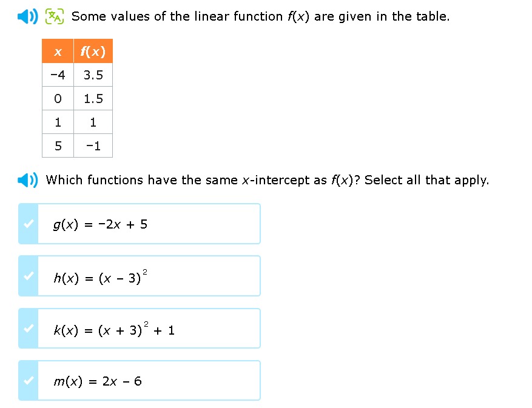Click the x cell showing 0

click(58, 99)
